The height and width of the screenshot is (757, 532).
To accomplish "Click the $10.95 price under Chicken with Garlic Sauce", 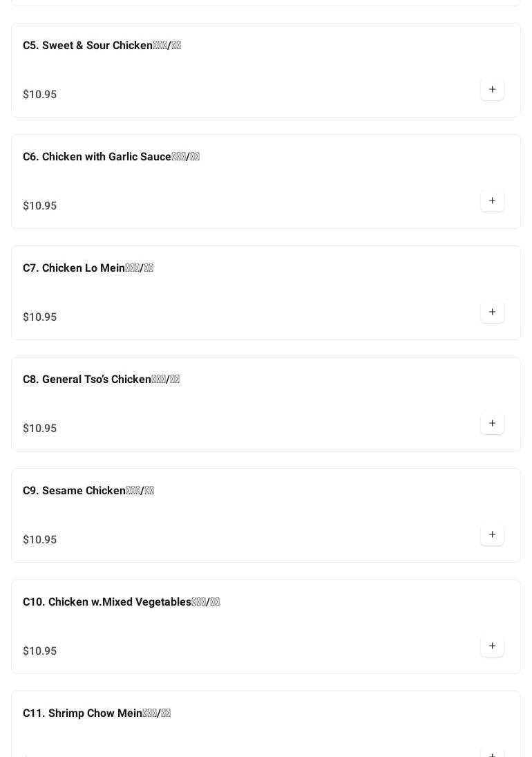I will pyautogui.click(x=40, y=206).
